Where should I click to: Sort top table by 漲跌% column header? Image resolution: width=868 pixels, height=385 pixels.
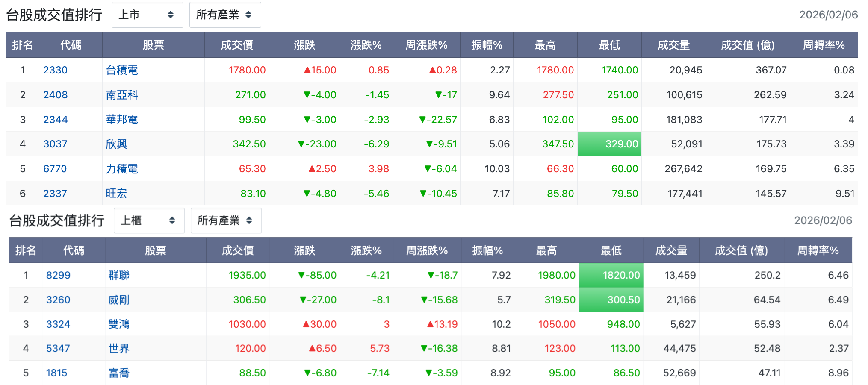tap(366, 45)
